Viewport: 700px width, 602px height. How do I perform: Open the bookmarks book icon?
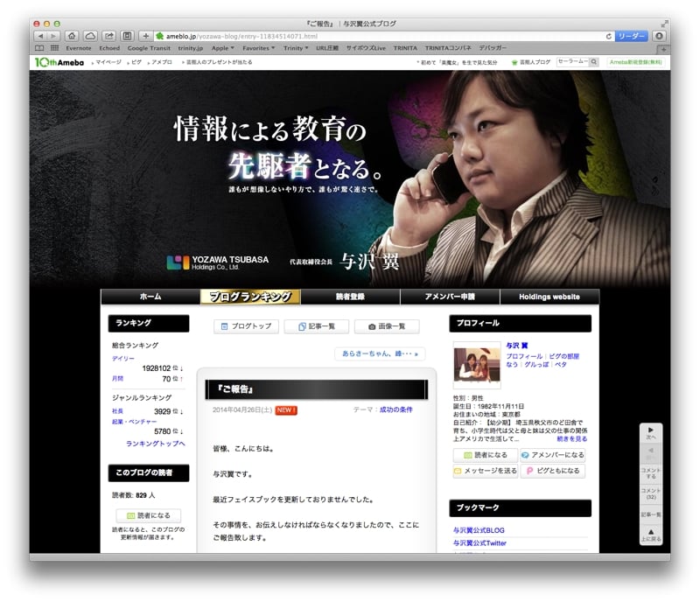pyautogui.click(x=40, y=48)
